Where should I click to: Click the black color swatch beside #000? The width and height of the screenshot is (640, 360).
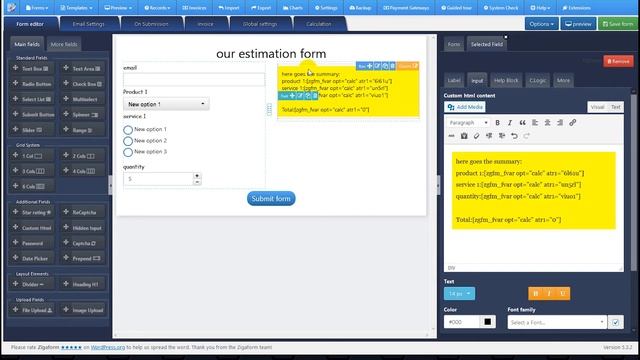[x=487, y=322]
